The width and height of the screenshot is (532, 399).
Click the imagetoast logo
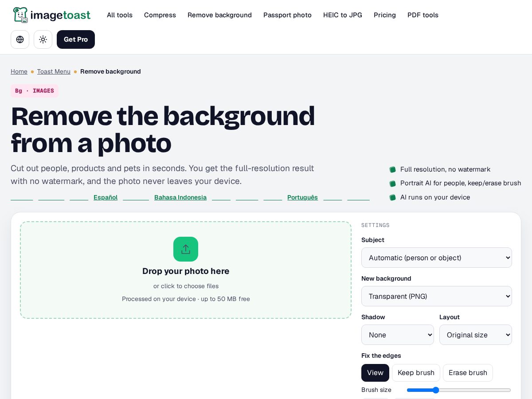pos(52,15)
